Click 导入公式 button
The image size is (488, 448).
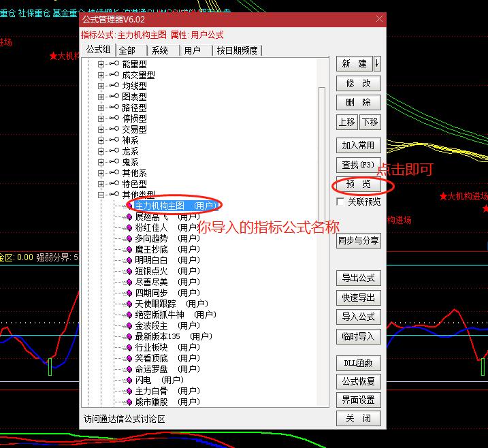click(x=359, y=317)
